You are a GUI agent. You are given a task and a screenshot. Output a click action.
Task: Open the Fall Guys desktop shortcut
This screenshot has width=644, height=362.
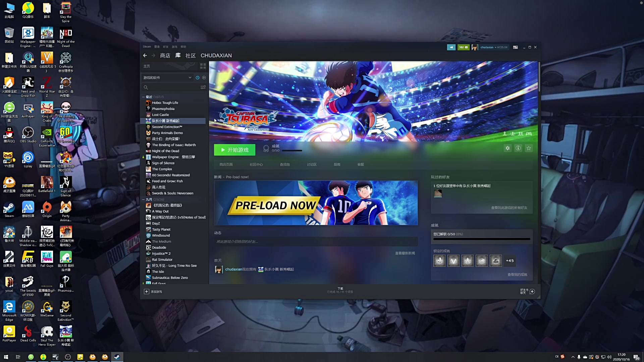click(47, 259)
